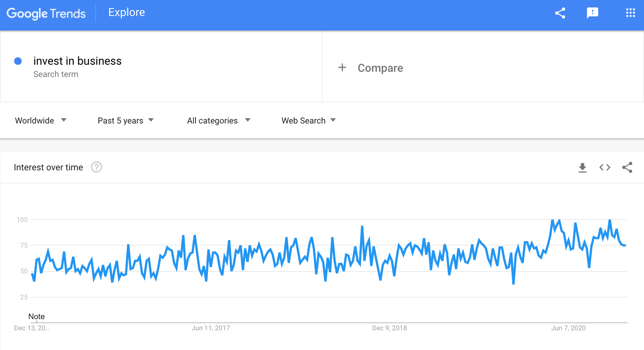The width and height of the screenshot is (644, 350).
Task: Open the embed code icon
Action: pos(605,168)
